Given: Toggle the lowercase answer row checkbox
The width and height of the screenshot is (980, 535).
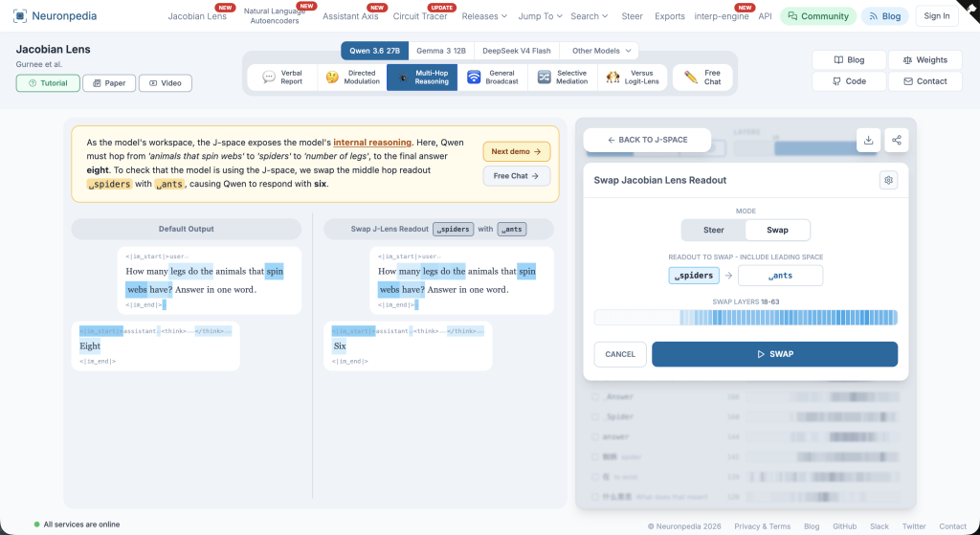Looking at the screenshot, I should coord(595,436).
